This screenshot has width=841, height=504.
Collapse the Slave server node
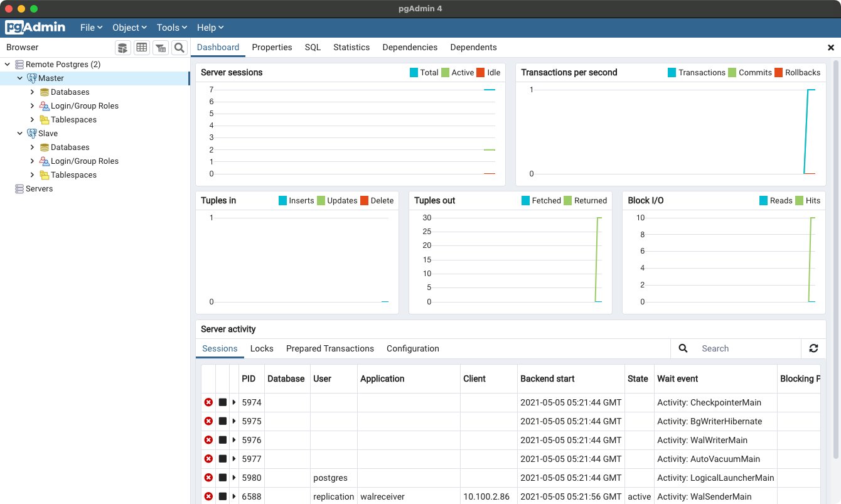click(x=19, y=134)
